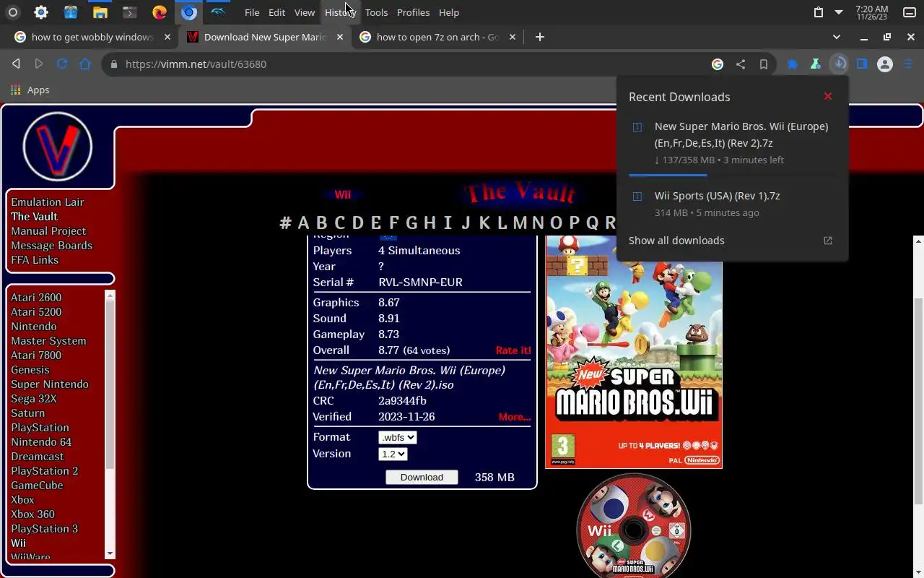Click the New Super Mario Bros download progress bar
The width and height of the screenshot is (924, 578).
[732, 175]
